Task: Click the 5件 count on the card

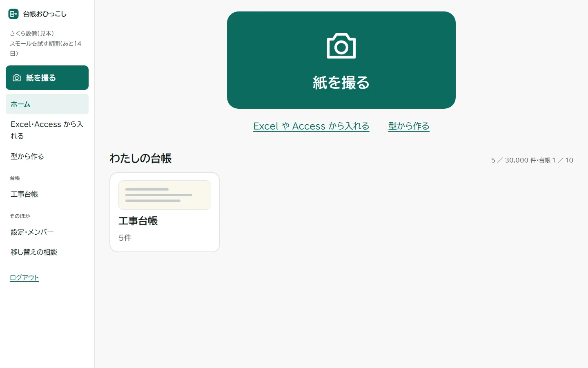Action: (125, 238)
